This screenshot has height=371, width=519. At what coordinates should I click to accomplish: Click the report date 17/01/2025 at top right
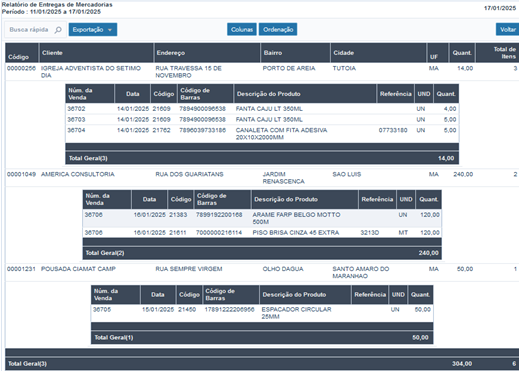[x=500, y=8]
